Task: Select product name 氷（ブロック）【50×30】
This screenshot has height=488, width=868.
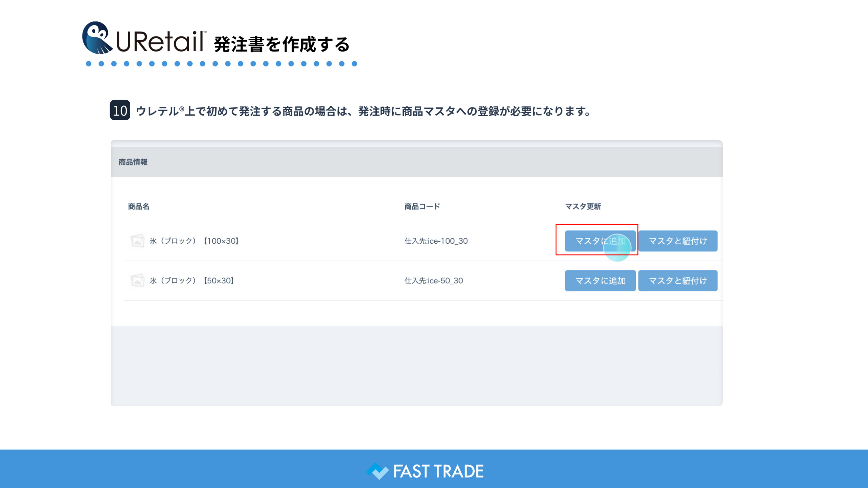Action: coord(192,281)
